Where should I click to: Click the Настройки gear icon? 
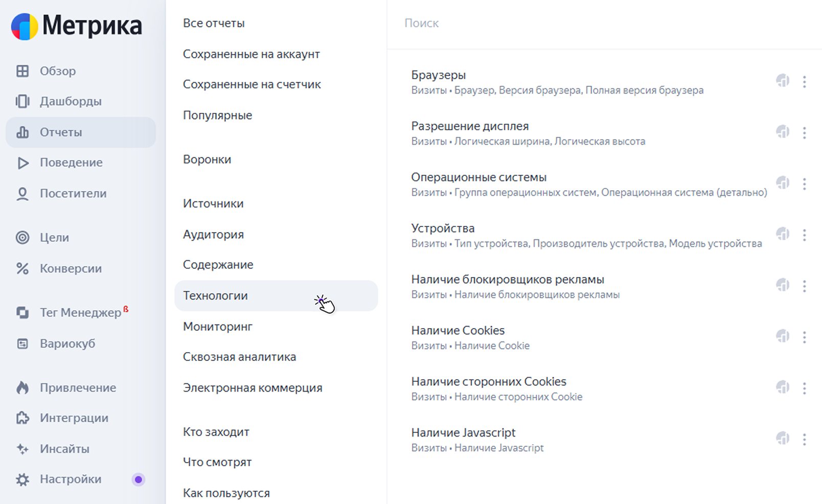(22, 479)
